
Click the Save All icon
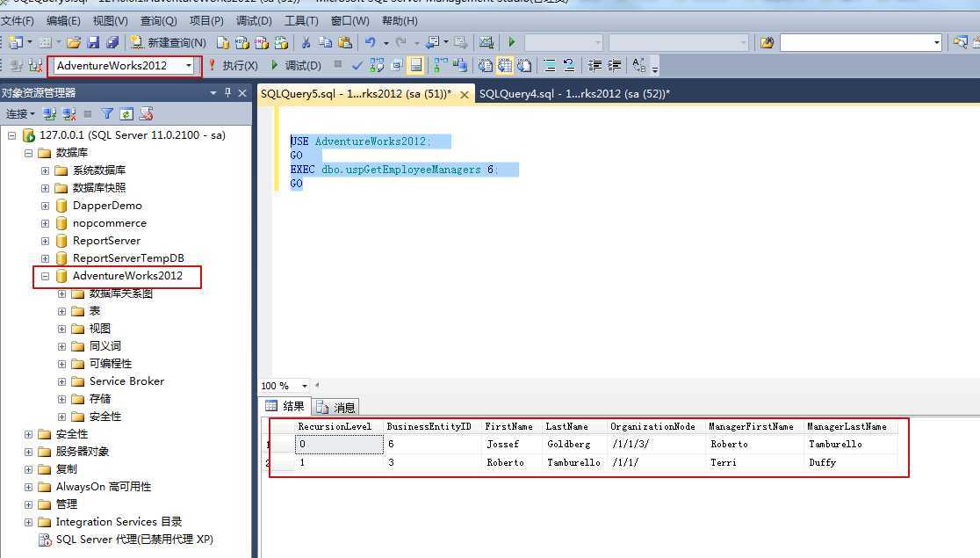(112, 42)
